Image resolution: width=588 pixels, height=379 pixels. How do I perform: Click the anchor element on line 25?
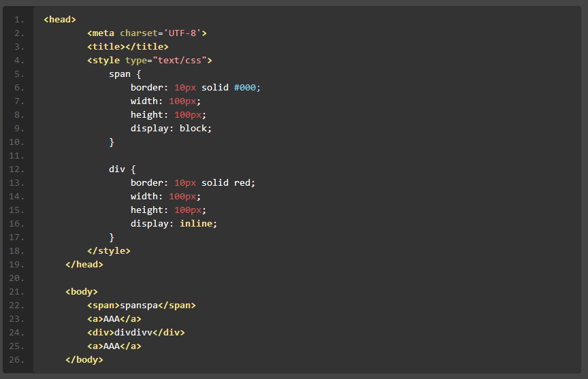tap(114, 346)
